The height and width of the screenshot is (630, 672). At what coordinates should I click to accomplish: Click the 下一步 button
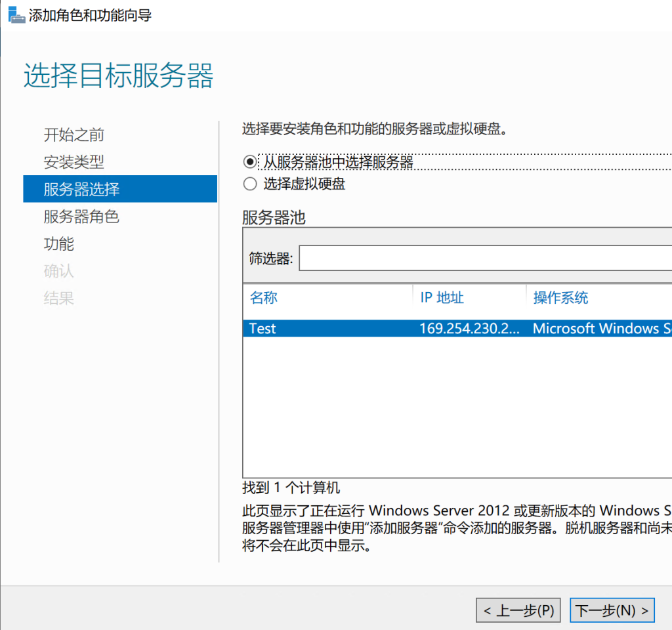[x=612, y=610]
